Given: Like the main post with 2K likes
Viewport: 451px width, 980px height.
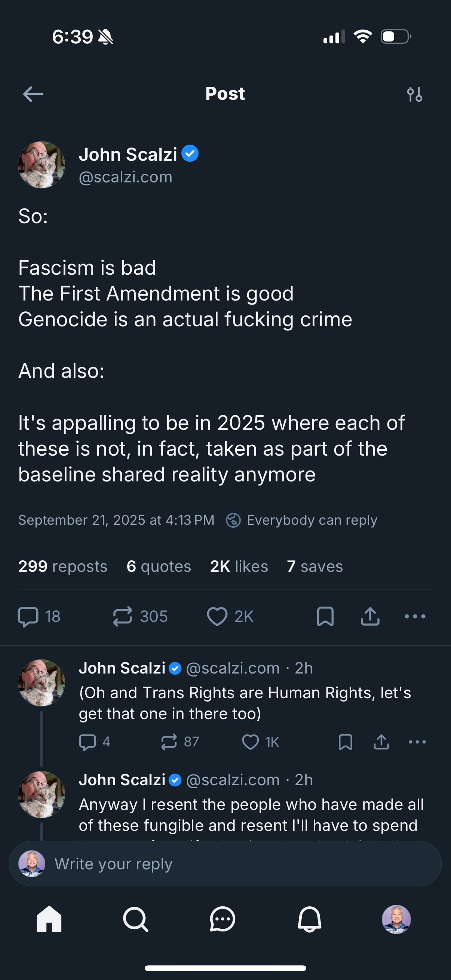Looking at the screenshot, I should point(217,616).
